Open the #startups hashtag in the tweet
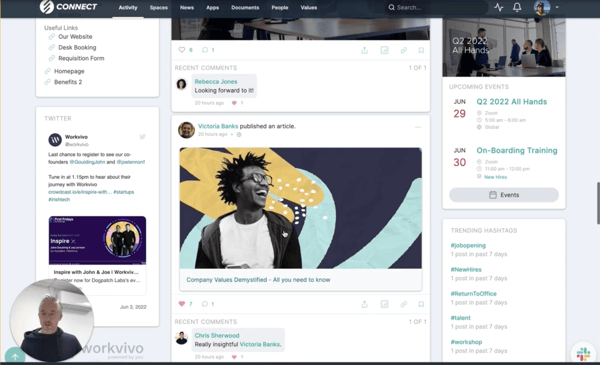Viewport: 600px width, 365px height. pos(124,192)
